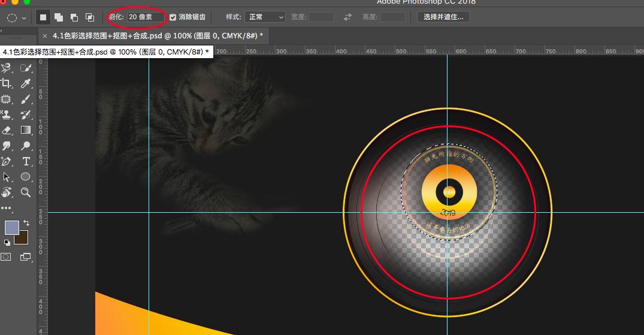Close the open document tab

click(x=45, y=36)
